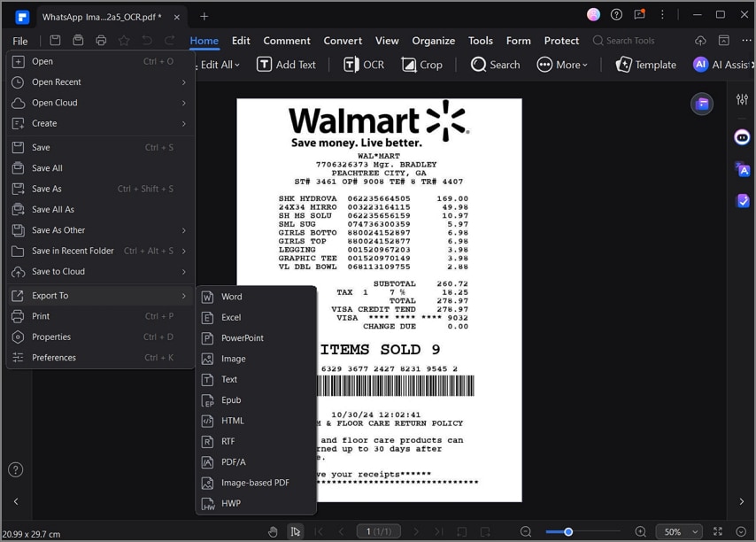The height and width of the screenshot is (542, 756).
Task: Open the 50% zoom level dropdown
Action: click(x=681, y=531)
